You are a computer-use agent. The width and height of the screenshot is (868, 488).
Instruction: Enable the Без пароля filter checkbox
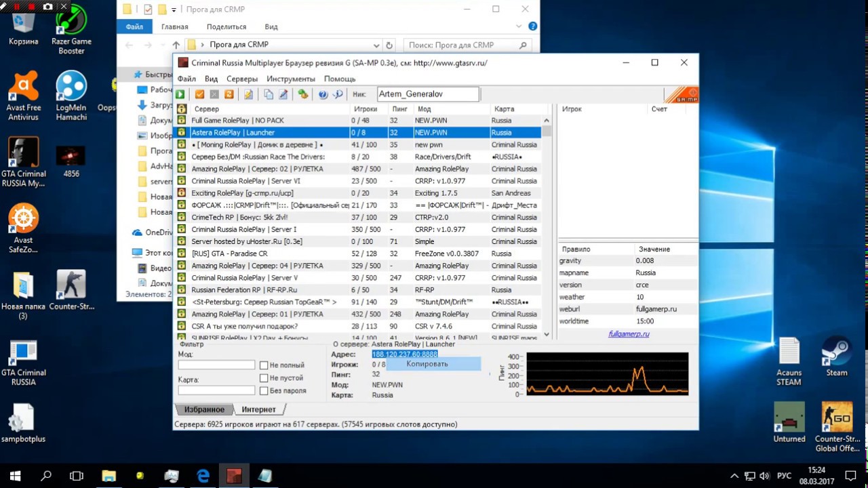264,390
